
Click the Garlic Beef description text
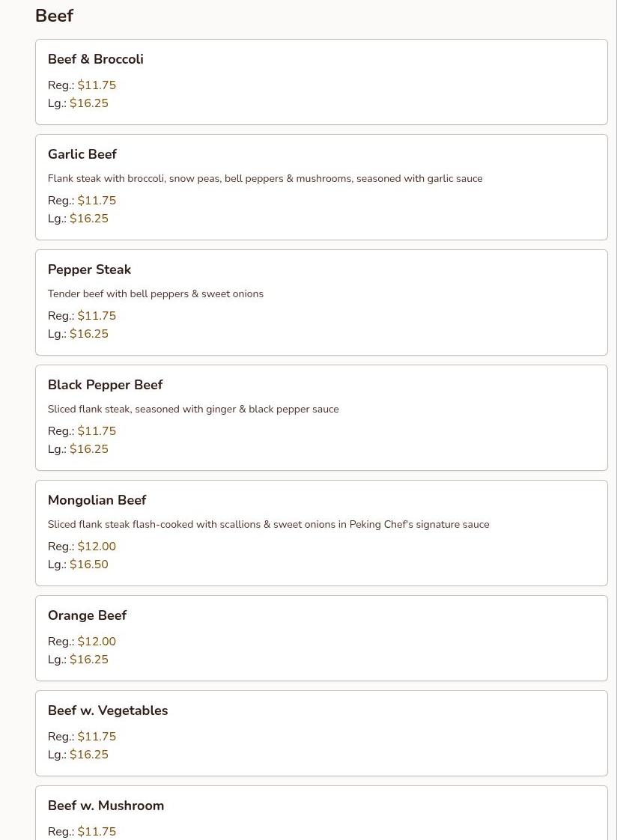click(265, 178)
